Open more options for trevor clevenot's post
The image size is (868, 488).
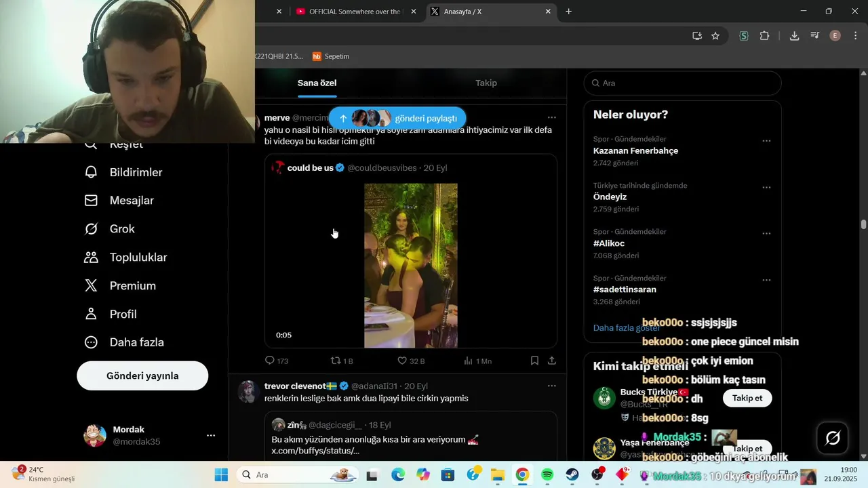(x=552, y=386)
